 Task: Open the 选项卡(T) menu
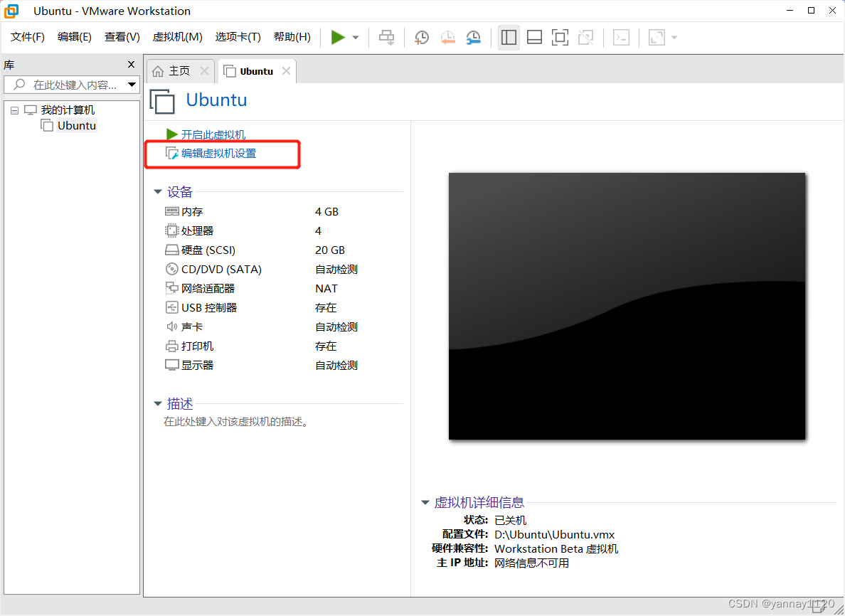click(x=238, y=37)
